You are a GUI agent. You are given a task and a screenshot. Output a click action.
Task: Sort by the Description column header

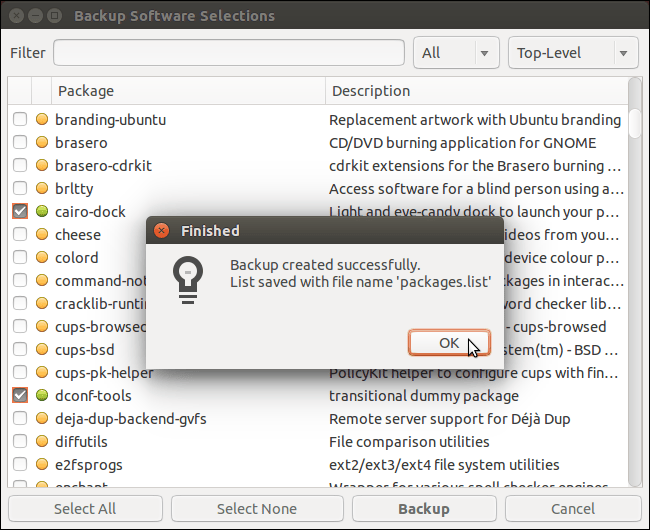click(x=475, y=91)
